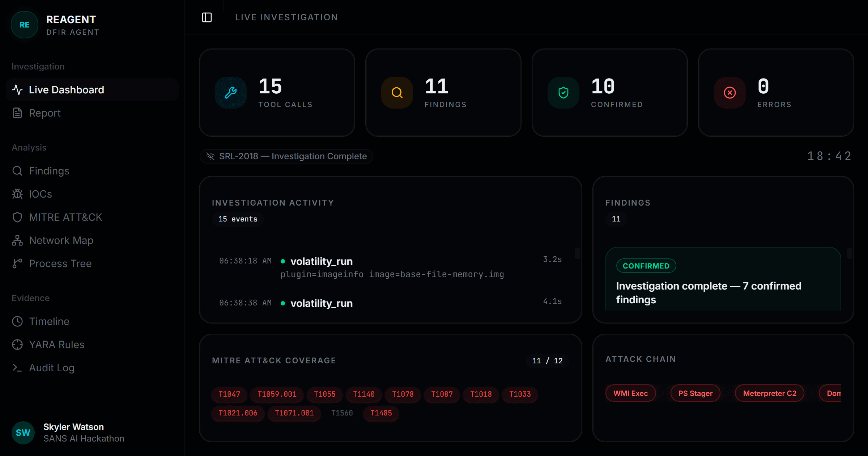This screenshot has width=868, height=456.
Task: Toggle the green status dot beside volatility_run
Action: [283, 261]
